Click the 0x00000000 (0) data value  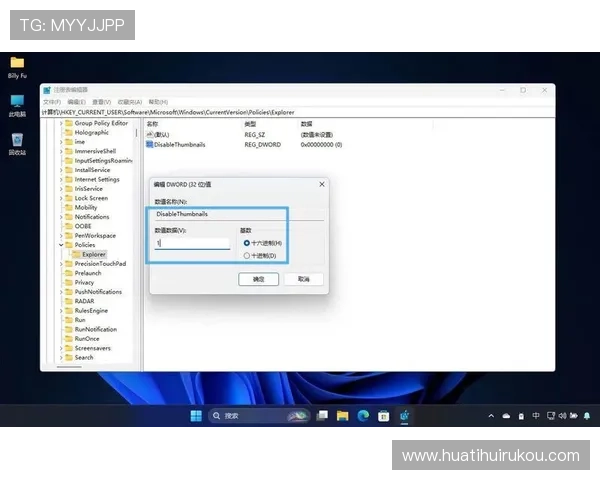click(x=321, y=145)
